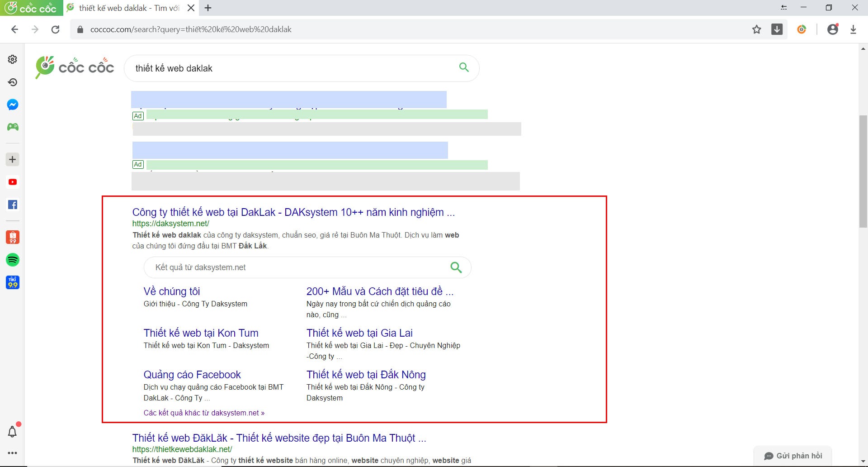
Task: Open Facebook from the sidebar
Action: [13, 205]
